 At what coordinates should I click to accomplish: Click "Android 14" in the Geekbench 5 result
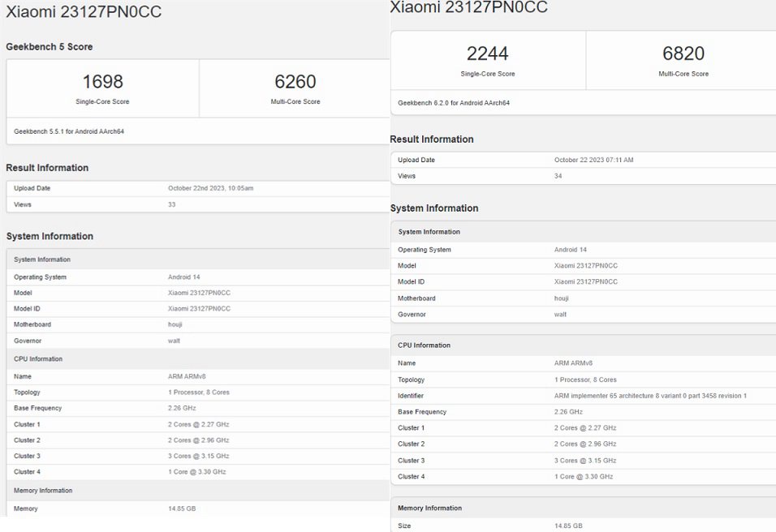click(184, 277)
